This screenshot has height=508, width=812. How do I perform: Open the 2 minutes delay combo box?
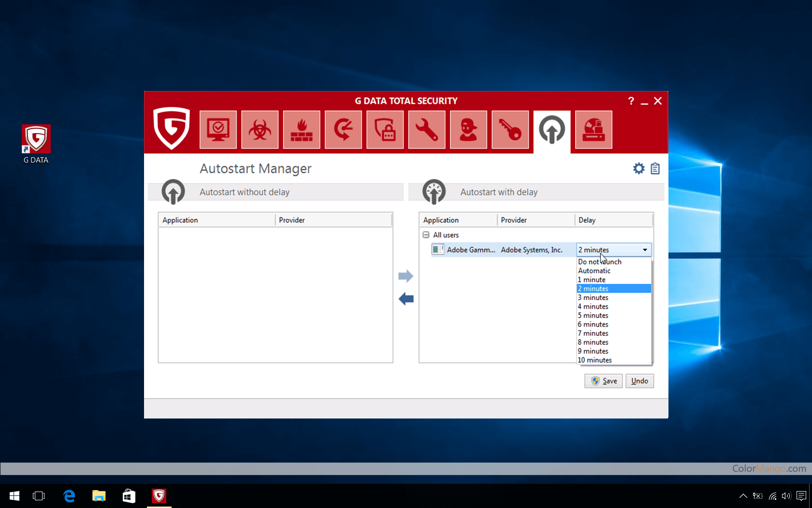coord(614,250)
